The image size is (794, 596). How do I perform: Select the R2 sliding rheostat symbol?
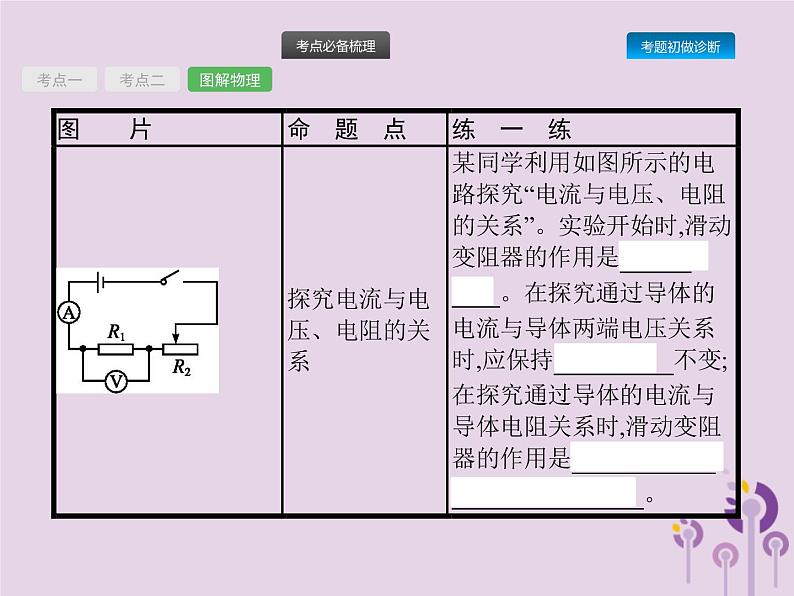(181, 349)
